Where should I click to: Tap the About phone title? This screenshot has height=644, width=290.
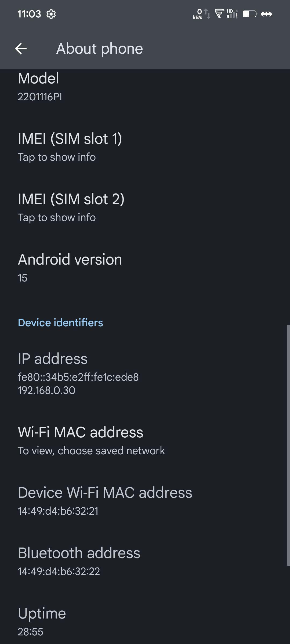coord(99,49)
